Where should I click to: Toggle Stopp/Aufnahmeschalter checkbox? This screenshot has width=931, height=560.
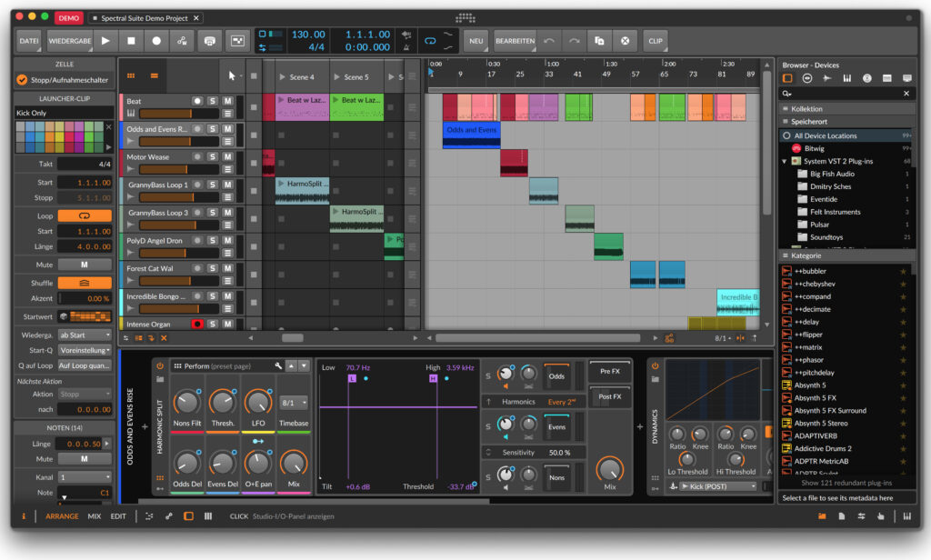click(x=22, y=80)
